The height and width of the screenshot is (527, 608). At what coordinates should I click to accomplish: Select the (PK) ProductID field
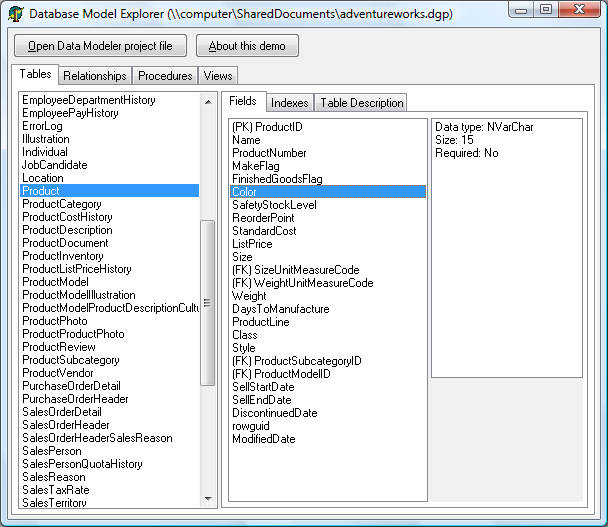click(x=266, y=127)
